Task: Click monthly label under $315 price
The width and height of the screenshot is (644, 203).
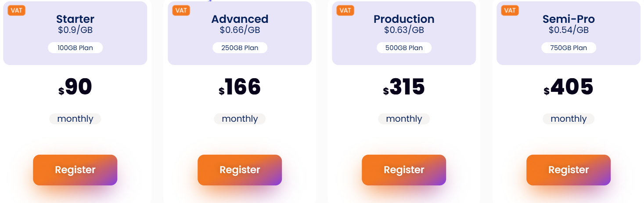Action: pyautogui.click(x=404, y=119)
